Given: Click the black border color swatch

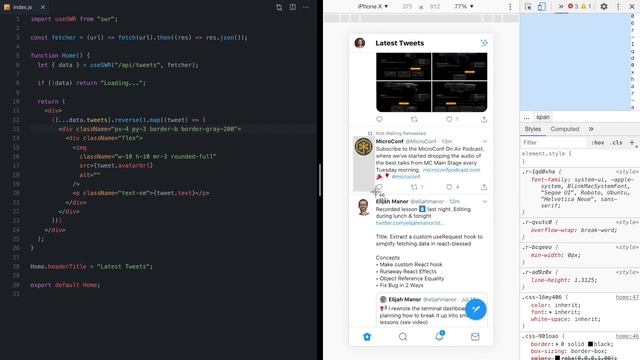Looking at the screenshot, I should [590, 344].
